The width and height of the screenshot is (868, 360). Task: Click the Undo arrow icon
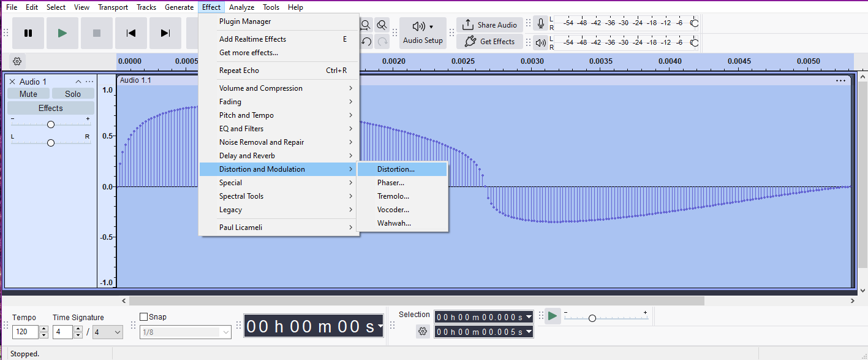point(366,42)
